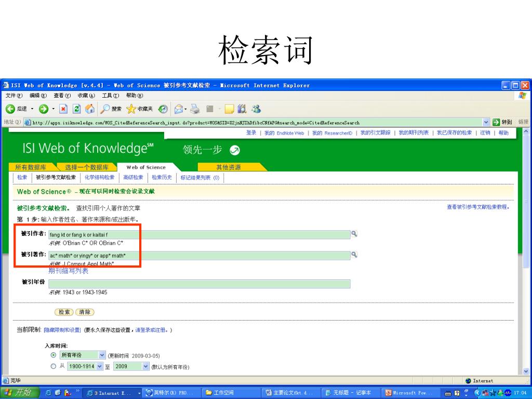Open the 收藏 menu

(86, 96)
